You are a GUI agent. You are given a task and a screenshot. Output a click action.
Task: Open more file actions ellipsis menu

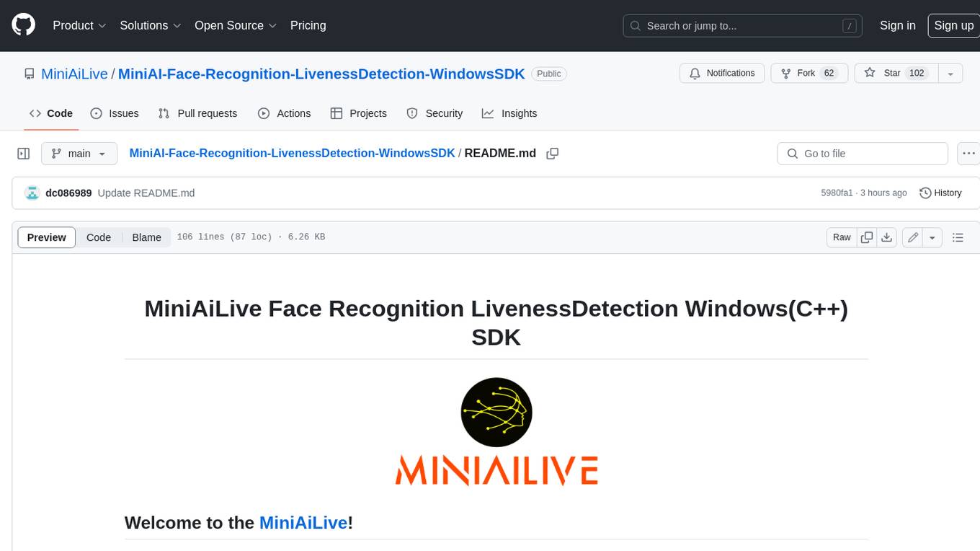pyautogui.click(x=968, y=154)
